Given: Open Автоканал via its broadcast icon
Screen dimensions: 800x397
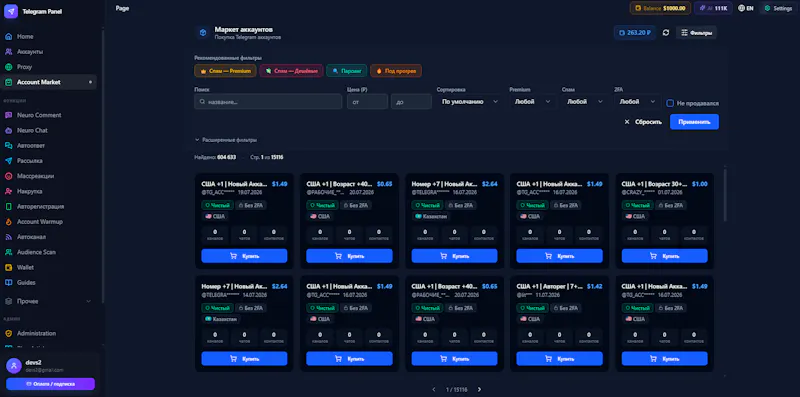Looking at the screenshot, I should pyautogui.click(x=8, y=237).
